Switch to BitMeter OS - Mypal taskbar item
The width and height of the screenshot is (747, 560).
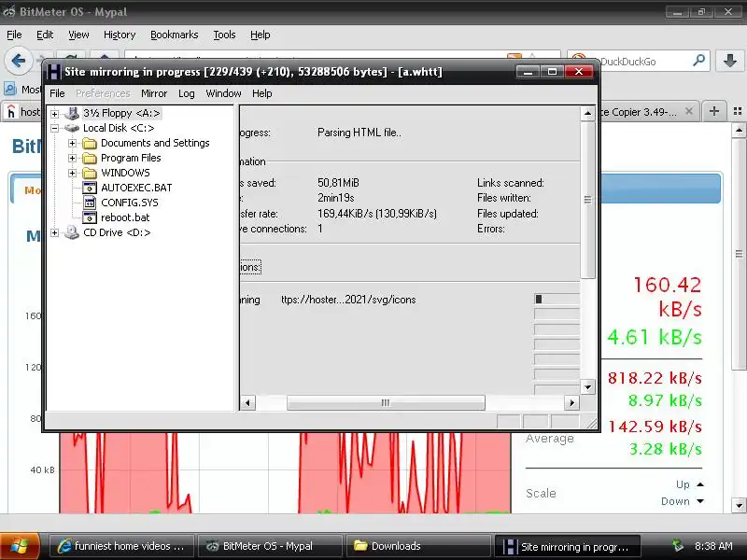(x=270, y=546)
